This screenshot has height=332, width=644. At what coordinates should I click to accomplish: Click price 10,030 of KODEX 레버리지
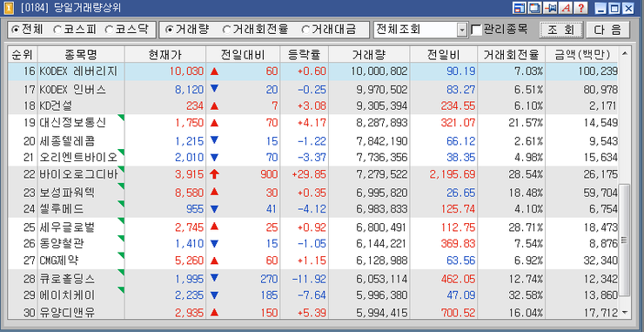(186, 71)
